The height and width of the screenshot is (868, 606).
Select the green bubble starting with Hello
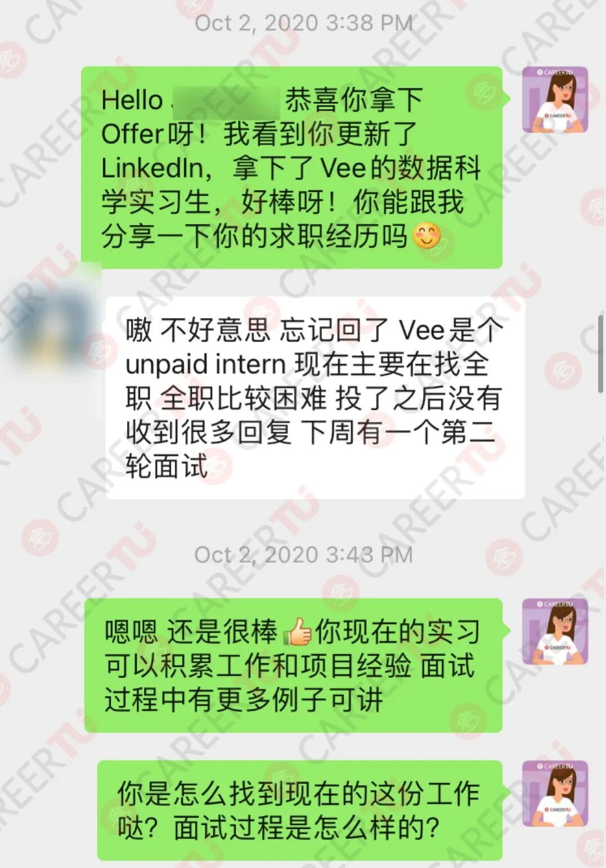291,167
